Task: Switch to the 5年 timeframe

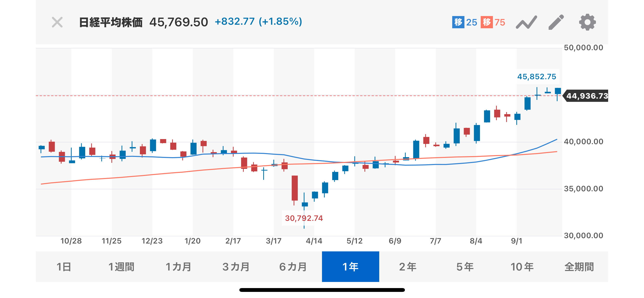Action: click(465, 267)
